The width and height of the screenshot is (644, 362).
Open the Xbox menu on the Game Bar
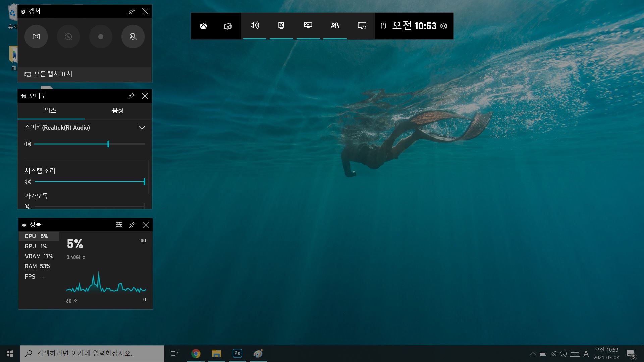[x=203, y=26]
